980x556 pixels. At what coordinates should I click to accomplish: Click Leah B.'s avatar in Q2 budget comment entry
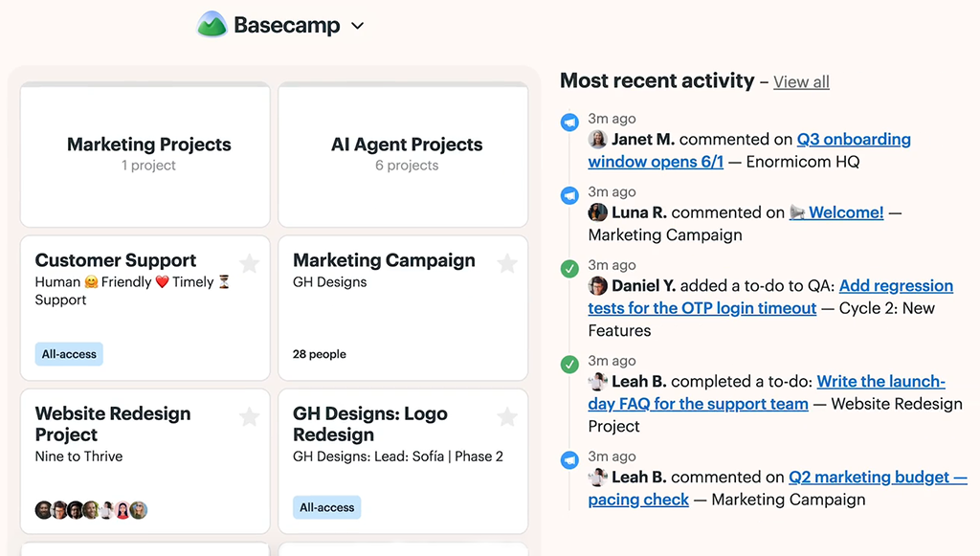(597, 477)
